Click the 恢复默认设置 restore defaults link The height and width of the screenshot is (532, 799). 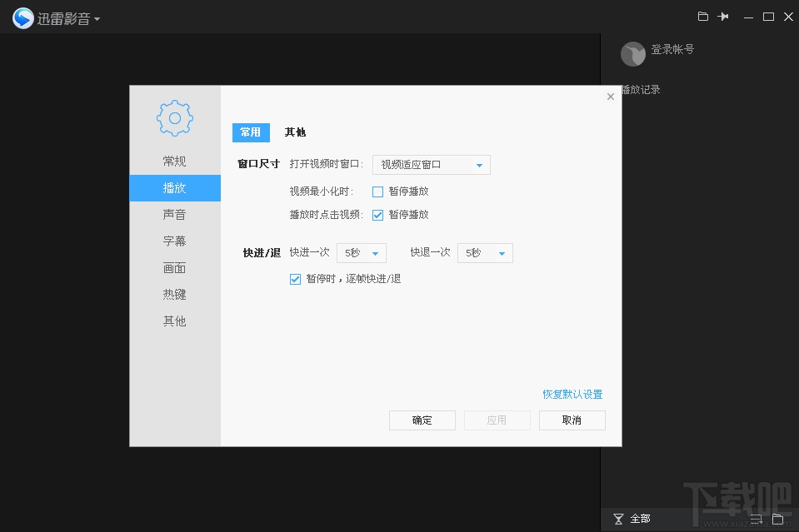[573, 394]
